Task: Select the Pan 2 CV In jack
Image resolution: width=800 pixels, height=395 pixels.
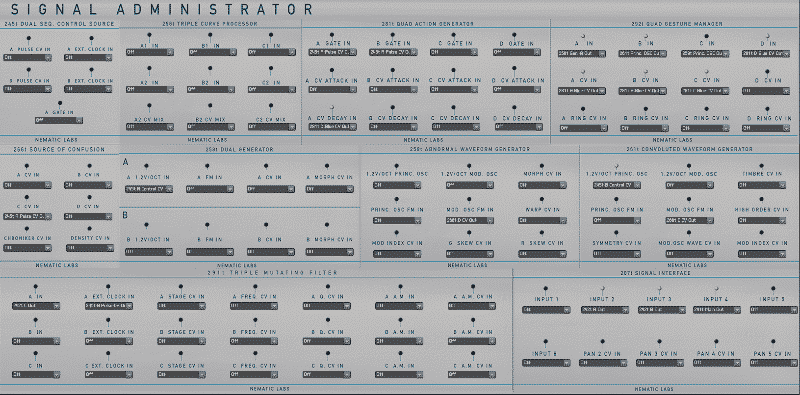Action: click(602, 341)
